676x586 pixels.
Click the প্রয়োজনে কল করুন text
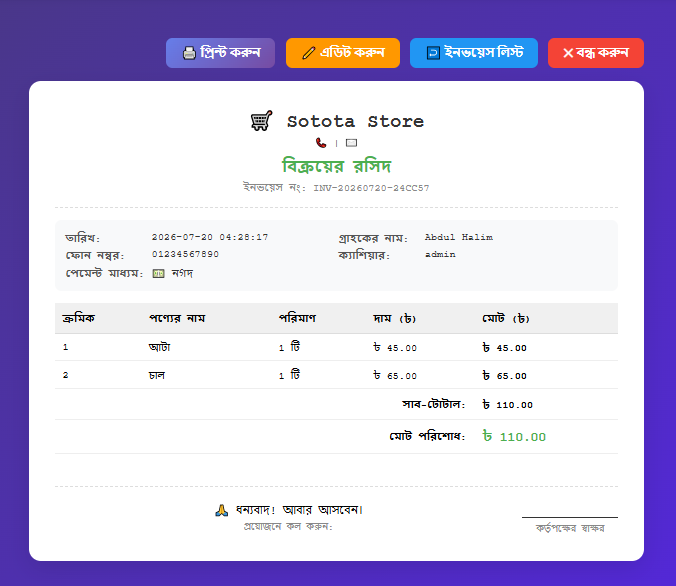(x=288, y=526)
